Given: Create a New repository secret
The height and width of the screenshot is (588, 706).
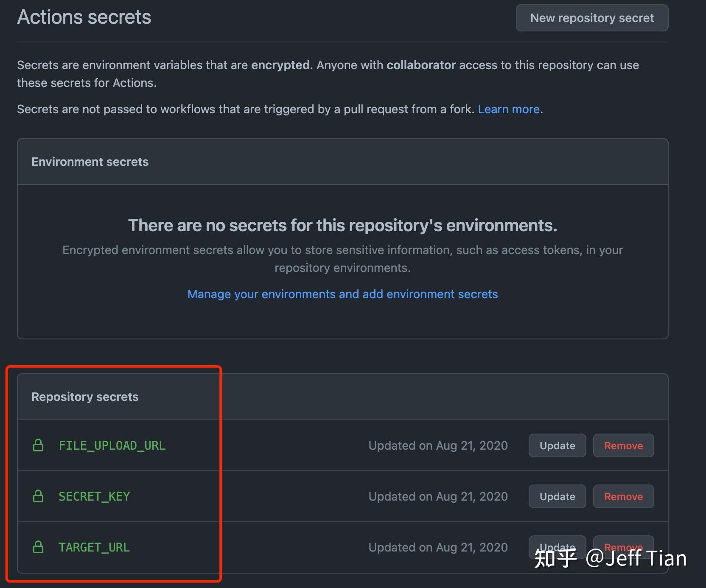Looking at the screenshot, I should pos(592,18).
